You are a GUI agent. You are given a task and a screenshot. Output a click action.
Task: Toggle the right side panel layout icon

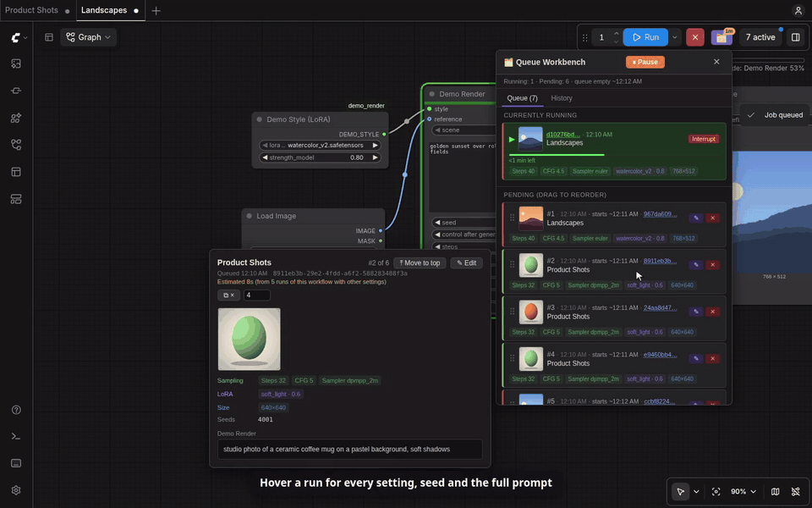click(795, 37)
